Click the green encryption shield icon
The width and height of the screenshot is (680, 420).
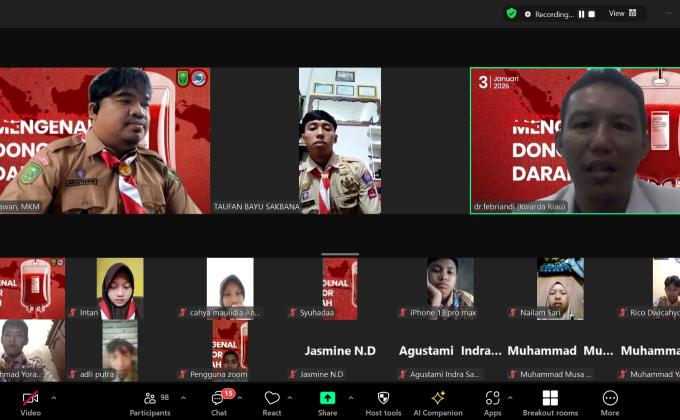[512, 14]
